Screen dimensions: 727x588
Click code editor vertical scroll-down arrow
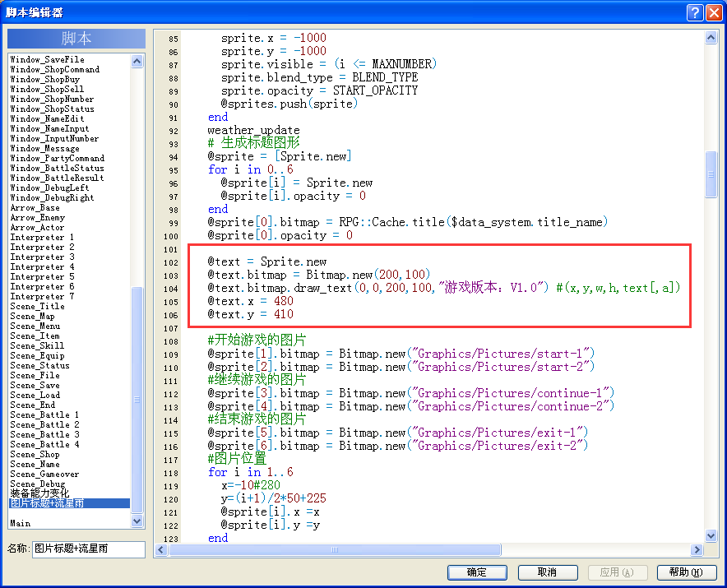coord(711,535)
